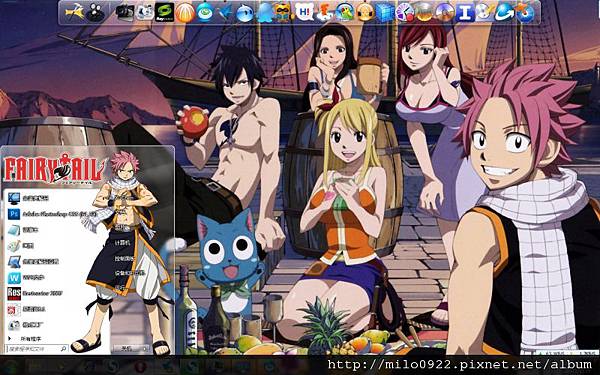Open Restorator 2007 from the Start menu

tap(35, 293)
